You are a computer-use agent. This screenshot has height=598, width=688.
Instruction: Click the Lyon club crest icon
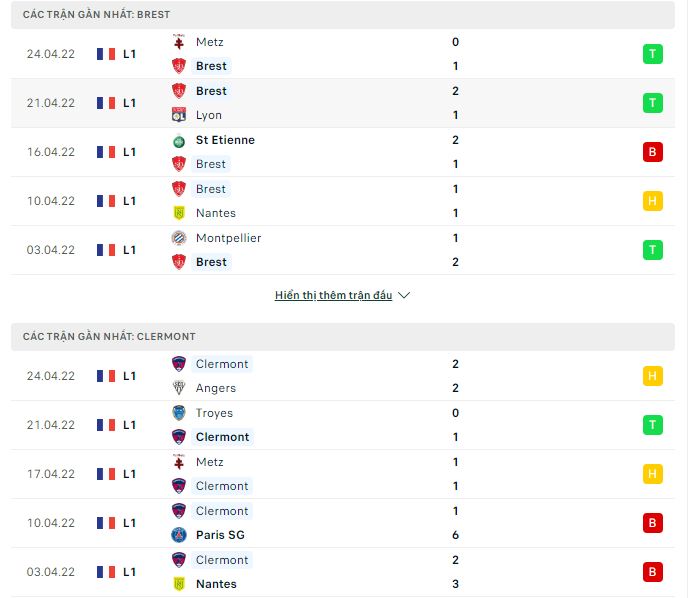(179, 115)
